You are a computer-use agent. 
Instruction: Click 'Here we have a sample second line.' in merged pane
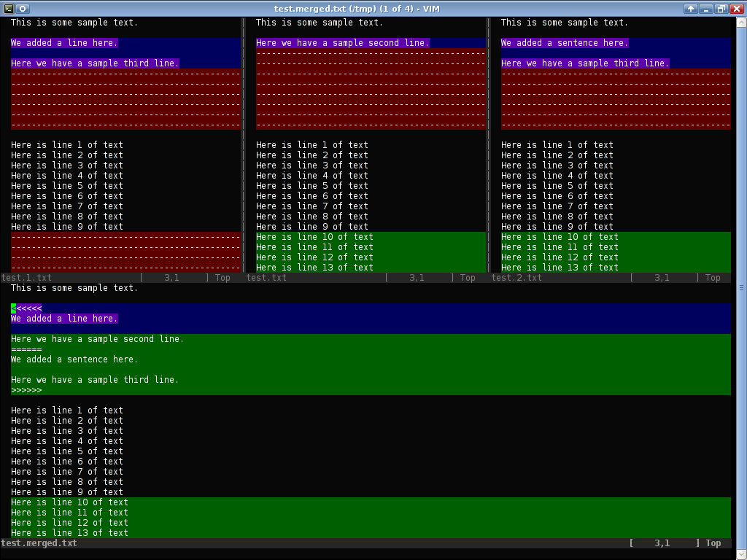tap(97, 339)
